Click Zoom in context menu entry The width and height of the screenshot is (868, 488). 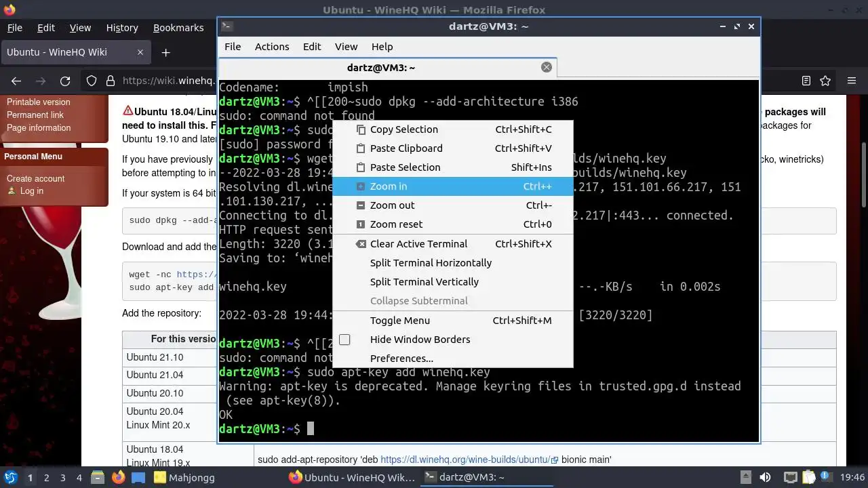(x=452, y=186)
